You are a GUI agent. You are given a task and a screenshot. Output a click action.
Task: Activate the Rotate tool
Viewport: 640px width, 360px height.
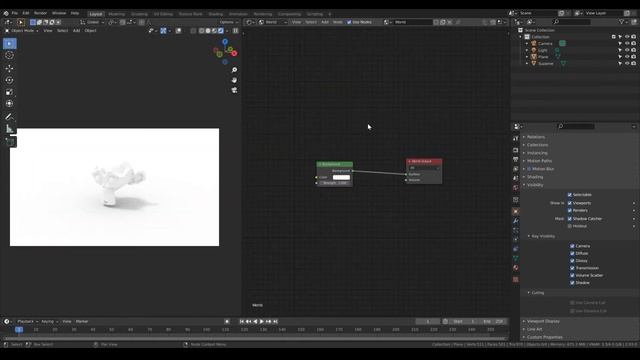pyautogui.click(x=9, y=80)
